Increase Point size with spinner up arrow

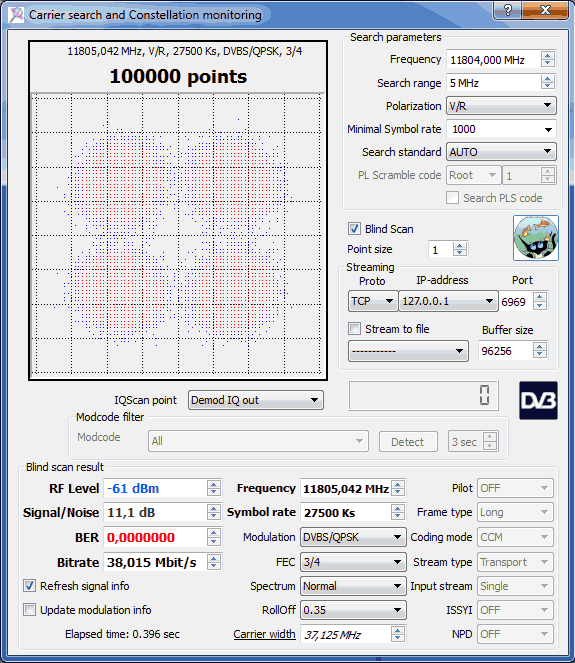(x=460, y=245)
